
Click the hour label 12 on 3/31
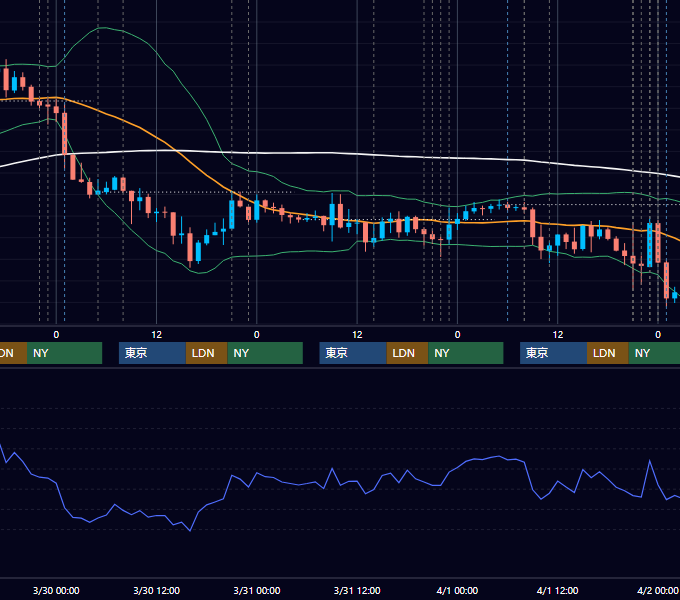[x=357, y=335]
